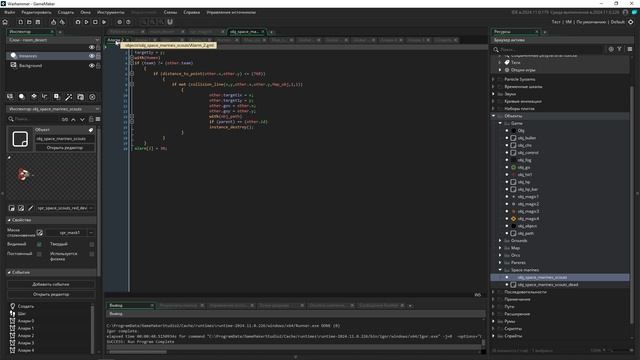
Task: Click object name field obj_space_marines_scouts
Action: 65,139
